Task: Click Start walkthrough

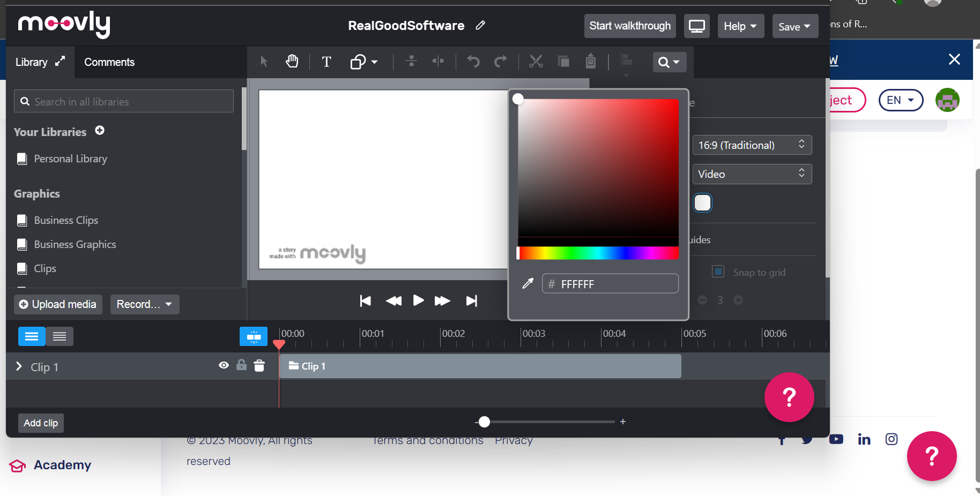Action: point(629,26)
